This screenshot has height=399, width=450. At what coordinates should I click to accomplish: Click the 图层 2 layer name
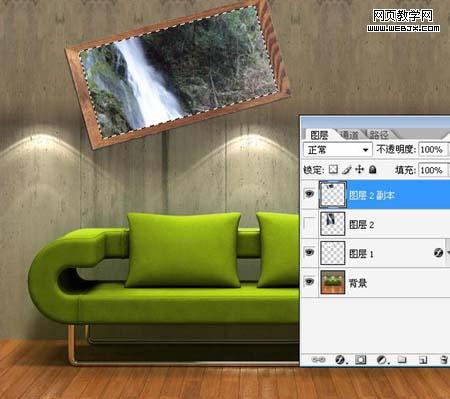(361, 225)
